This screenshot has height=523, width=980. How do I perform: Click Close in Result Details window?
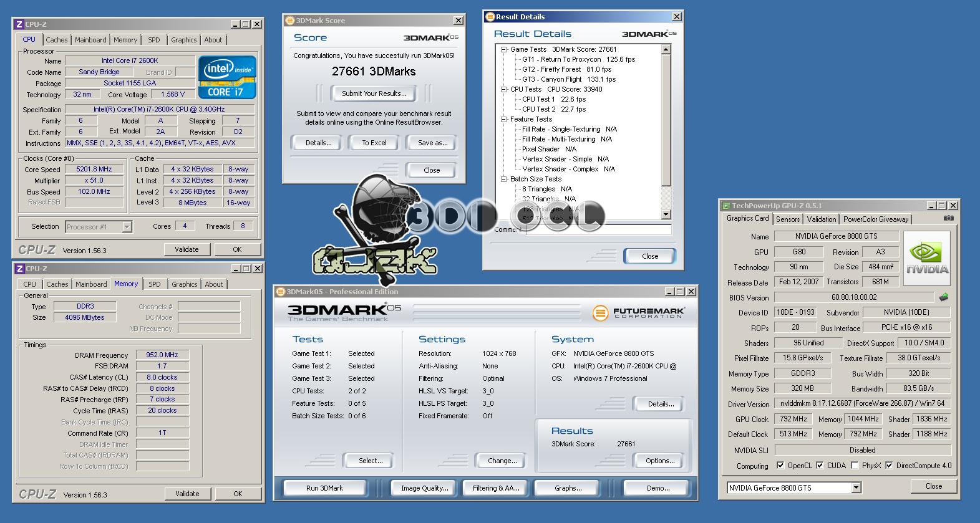(x=650, y=256)
